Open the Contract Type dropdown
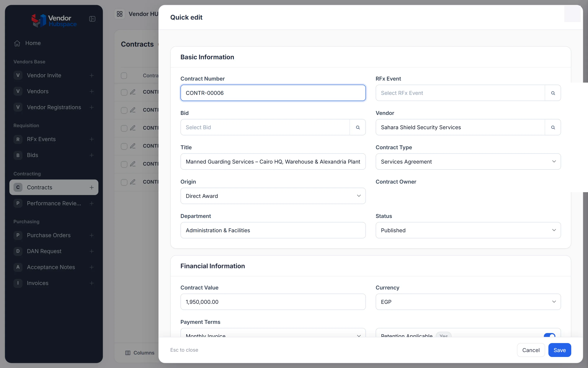The image size is (588, 368). [468, 162]
